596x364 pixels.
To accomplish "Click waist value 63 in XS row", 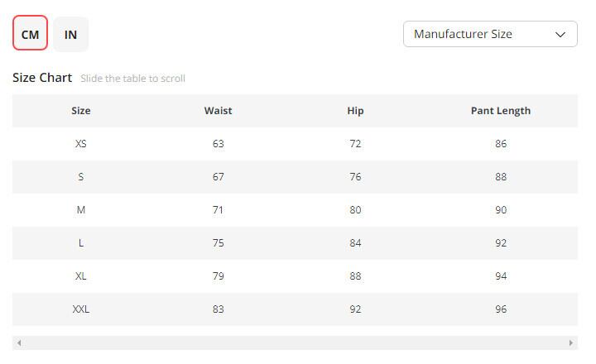I will pos(218,144).
